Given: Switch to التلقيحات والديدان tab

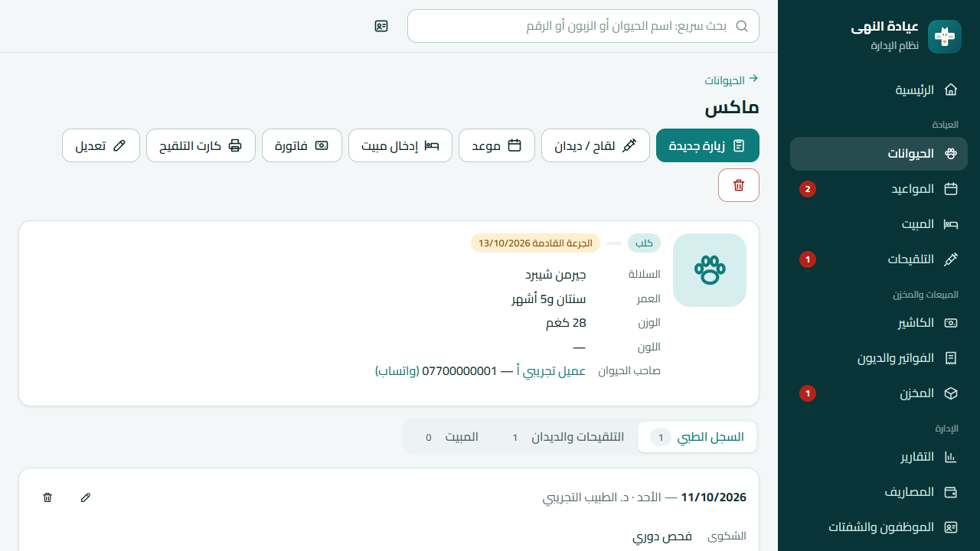Looking at the screenshot, I should pyautogui.click(x=567, y=437).
